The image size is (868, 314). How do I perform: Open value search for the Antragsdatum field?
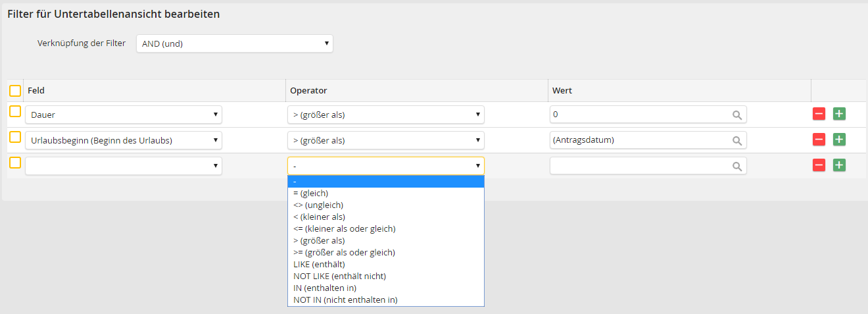point(737,141)
